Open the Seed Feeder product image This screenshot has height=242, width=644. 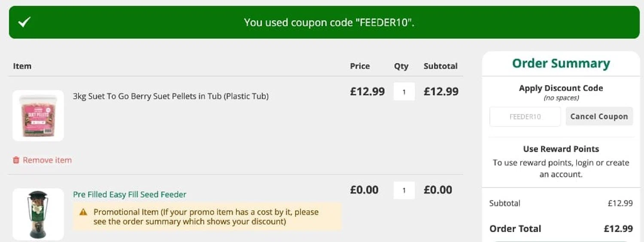coord(38,214)
